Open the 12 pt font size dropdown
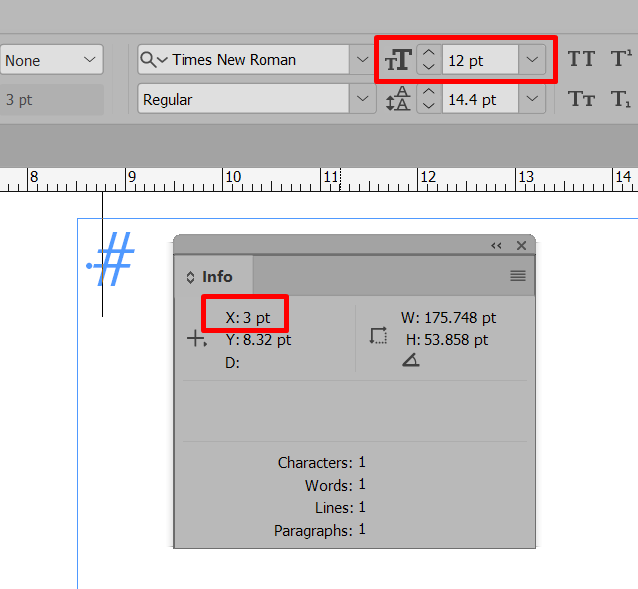The height and width of the screenshot is (589, 638). point(532,60)
